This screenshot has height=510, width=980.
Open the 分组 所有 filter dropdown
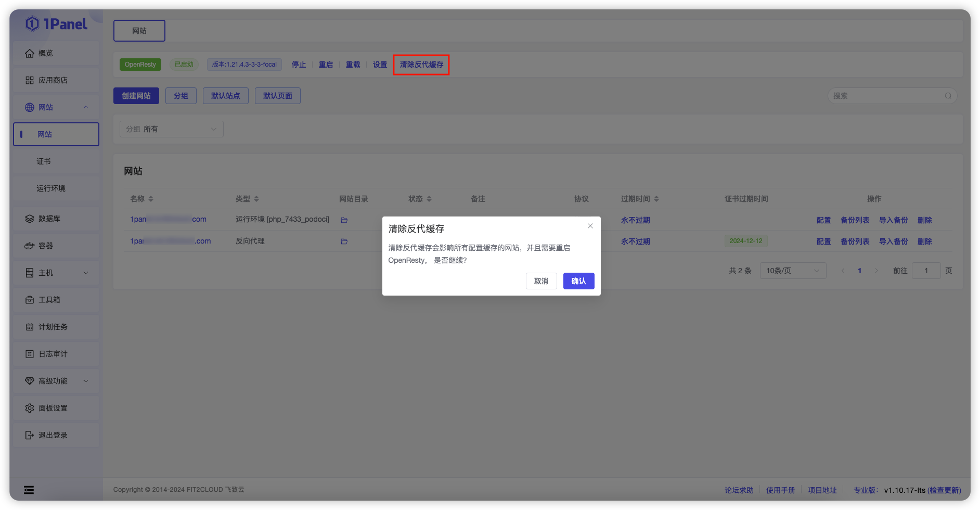coord(172,129)
